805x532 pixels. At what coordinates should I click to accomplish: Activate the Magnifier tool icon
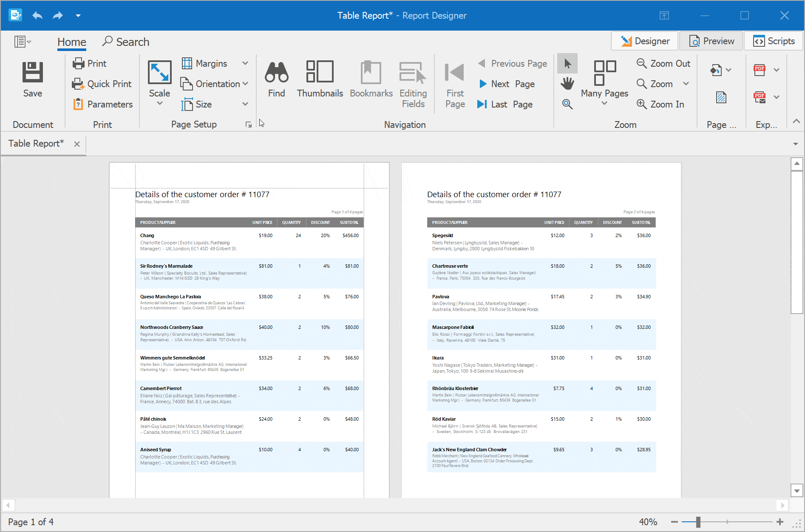point(567,104)
